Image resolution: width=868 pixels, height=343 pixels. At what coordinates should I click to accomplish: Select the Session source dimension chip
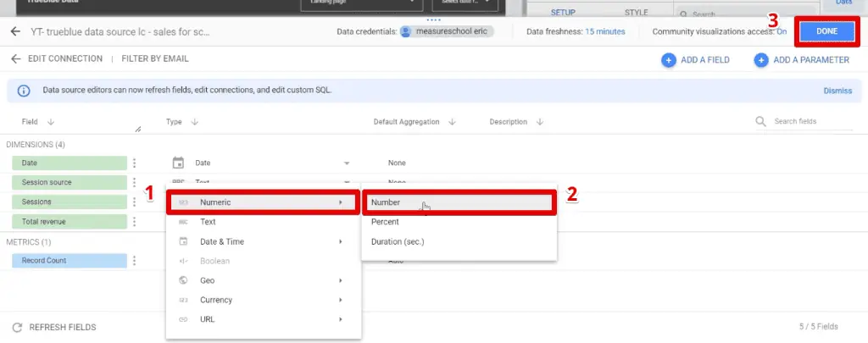click(70, 182)
